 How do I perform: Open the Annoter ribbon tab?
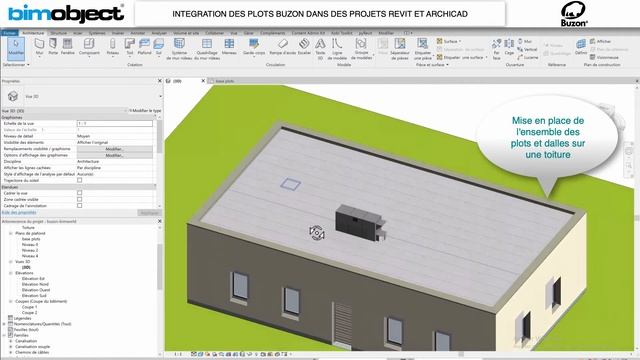[x=138, y=33]
